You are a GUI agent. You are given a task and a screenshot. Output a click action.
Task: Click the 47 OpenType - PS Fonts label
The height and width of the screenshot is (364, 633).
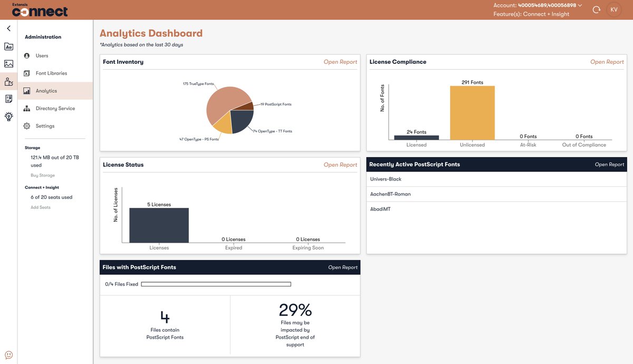(x=199, y=139)
